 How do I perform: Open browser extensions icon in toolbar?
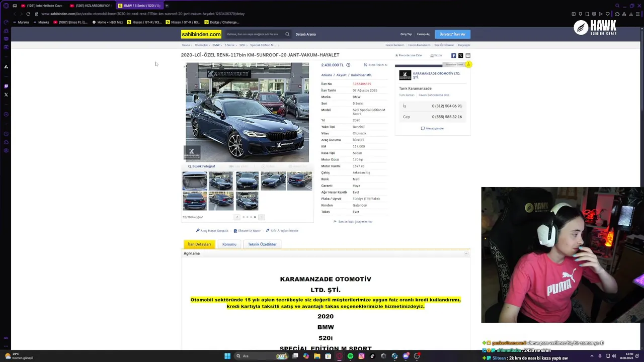coord(617,14)
